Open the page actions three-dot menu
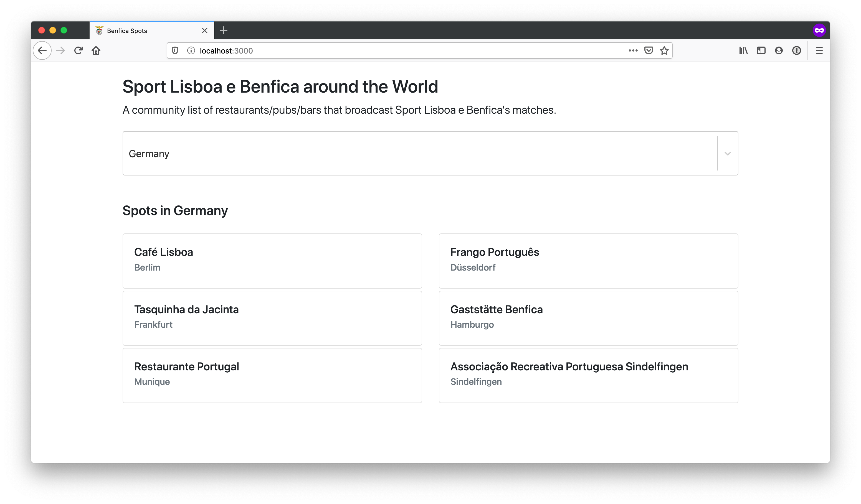 coord(633,50)
